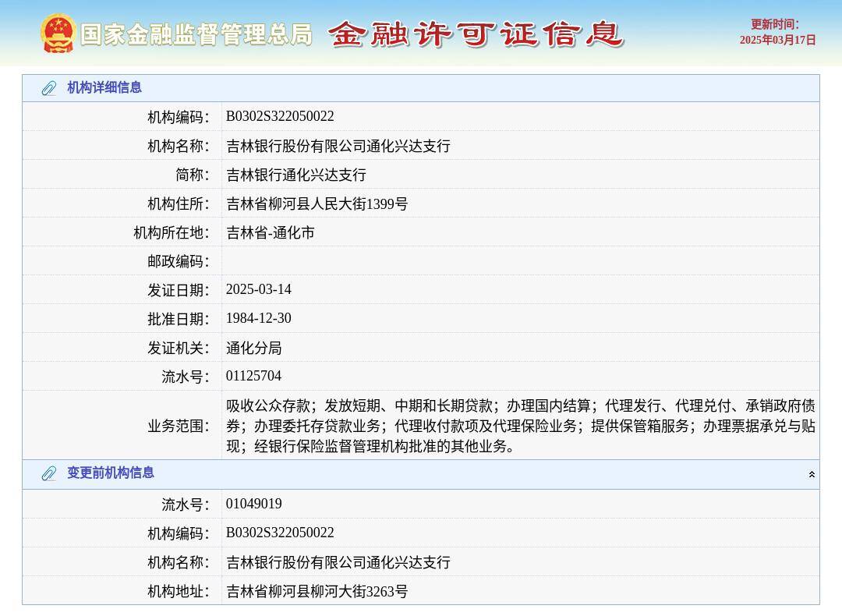Screen dimensions: 842x616
Task: Click the 发证日期 row showing 2025-03-14
Action: pos(258,289)
